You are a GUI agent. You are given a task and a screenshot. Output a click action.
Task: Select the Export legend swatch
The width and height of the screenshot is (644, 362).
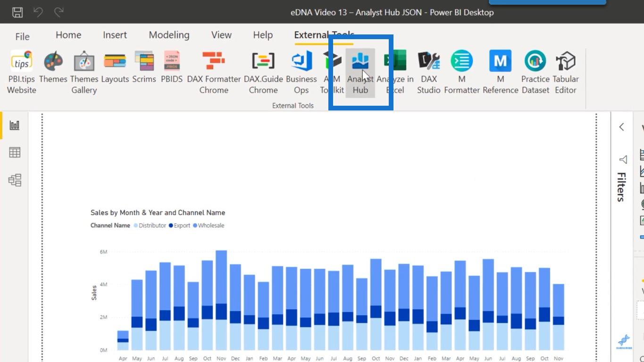pos(171,226)
